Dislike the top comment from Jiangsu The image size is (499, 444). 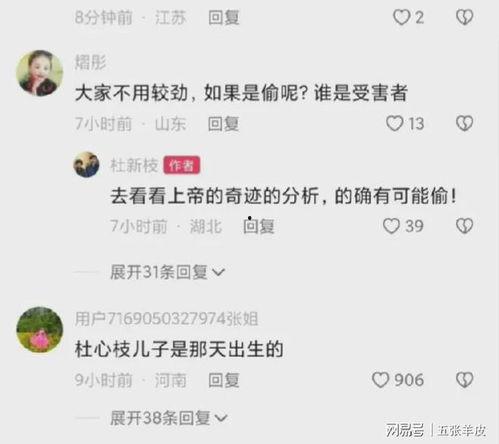pyautogui.click(x=464, y=17)
